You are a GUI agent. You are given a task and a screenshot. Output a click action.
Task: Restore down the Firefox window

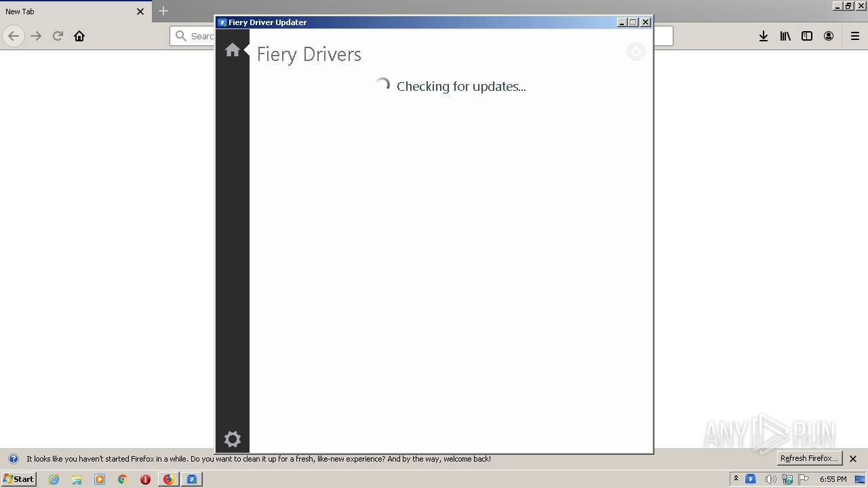tap(848, 5)
